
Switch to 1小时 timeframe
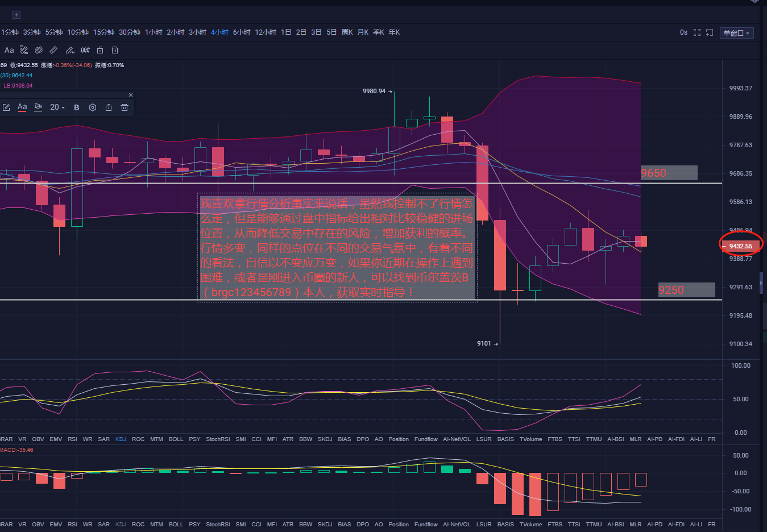(x=154, y=32)
